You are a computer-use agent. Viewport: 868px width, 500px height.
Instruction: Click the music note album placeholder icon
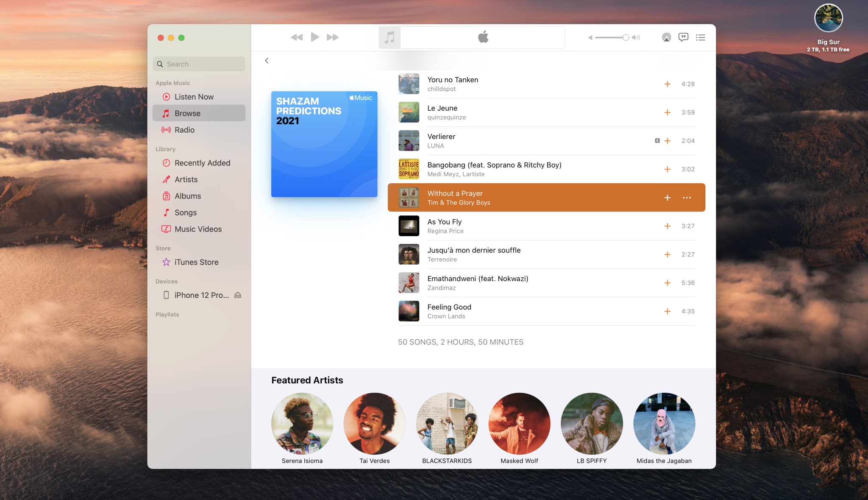(389, 37)
